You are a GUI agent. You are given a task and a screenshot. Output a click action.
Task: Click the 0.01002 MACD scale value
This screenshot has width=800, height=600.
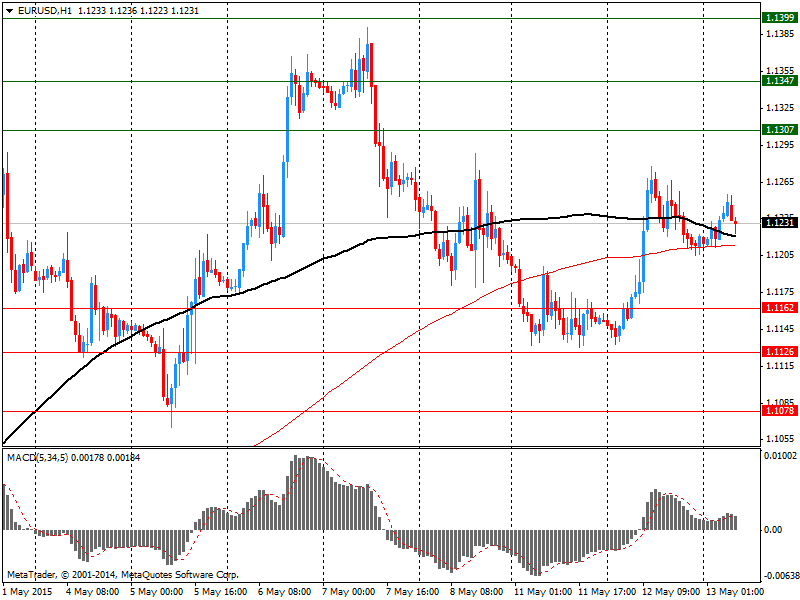pyautogui.click(x=780, y=455)
